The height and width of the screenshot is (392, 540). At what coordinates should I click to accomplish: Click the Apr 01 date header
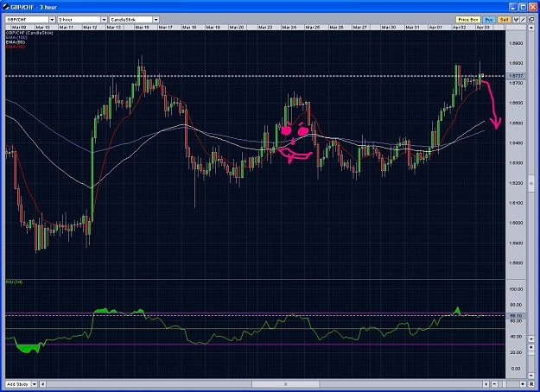click(x=435, y=27)
